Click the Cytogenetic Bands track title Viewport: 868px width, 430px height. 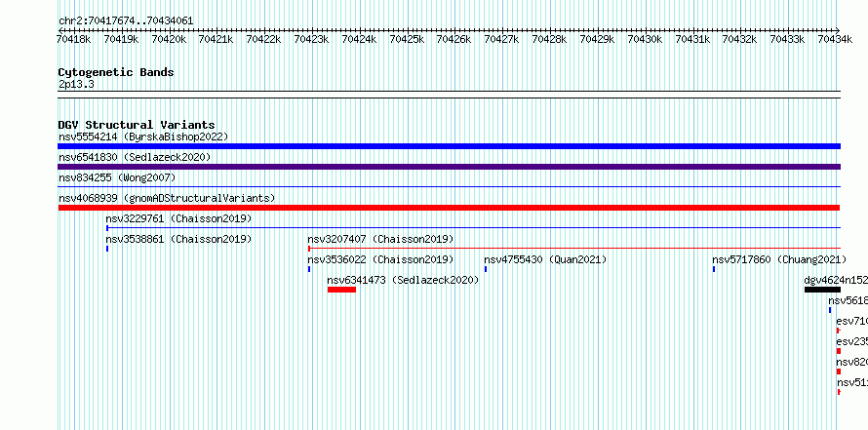pyautogui.click(x=116, y=72)
